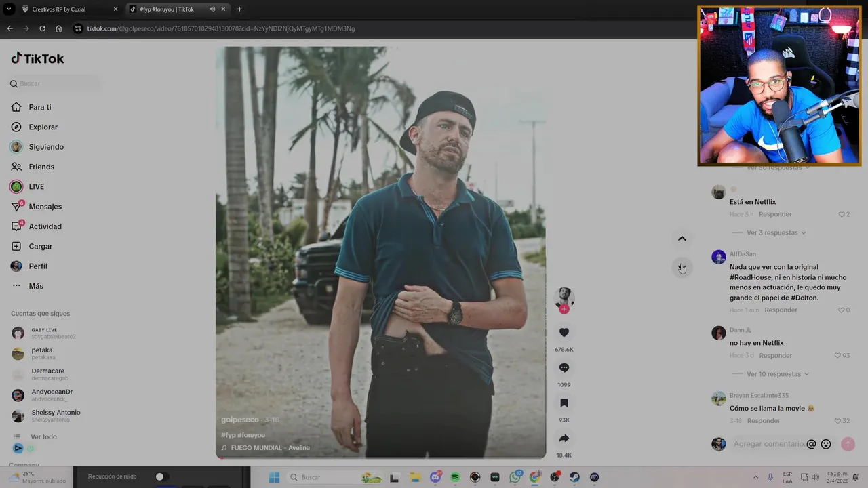The image size is (868, 488).
Task: Open your Perfil page
Action: click(29, 266)
